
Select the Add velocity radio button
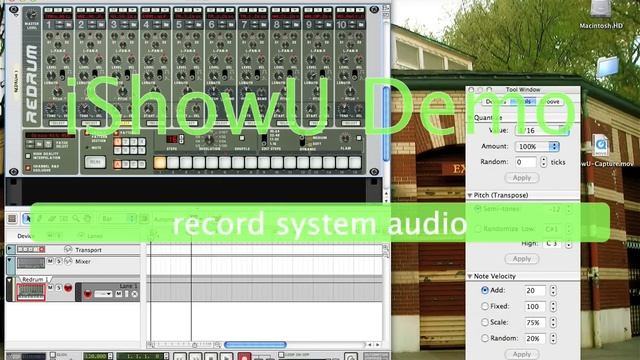484,290
